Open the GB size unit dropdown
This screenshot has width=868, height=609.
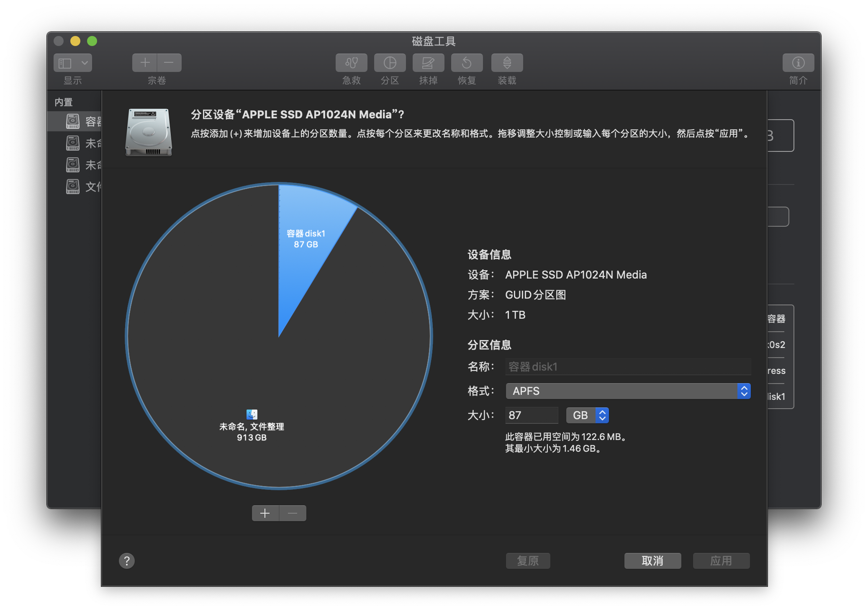pos(587,415)
